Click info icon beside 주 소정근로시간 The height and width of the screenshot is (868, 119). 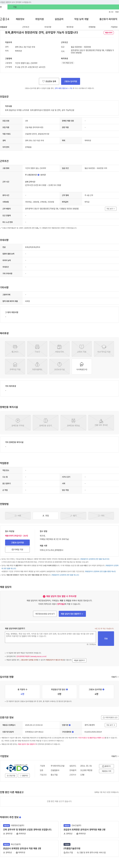point(38,175)
